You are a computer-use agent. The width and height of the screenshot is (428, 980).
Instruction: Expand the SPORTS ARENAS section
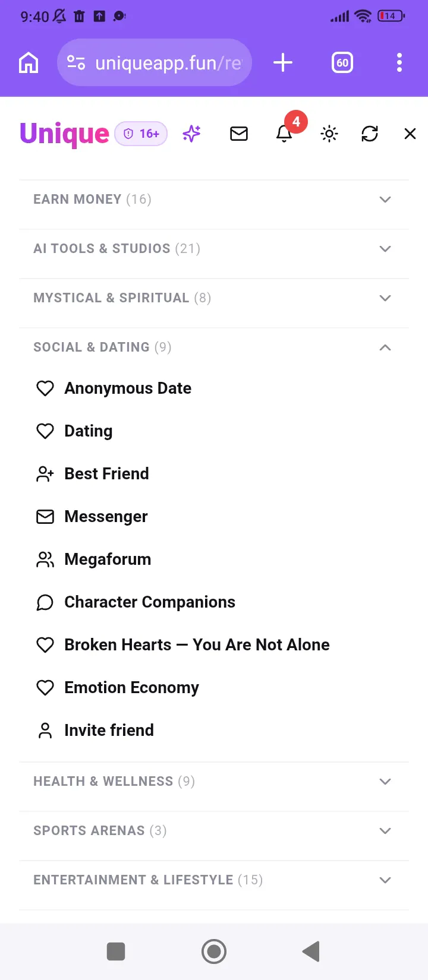(214, 830)
